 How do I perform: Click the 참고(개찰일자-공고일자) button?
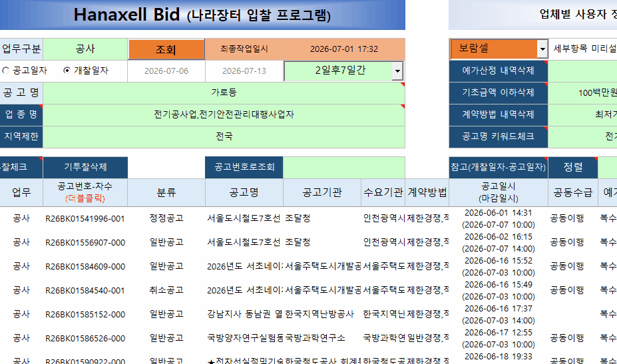click(x=498, y=167)
